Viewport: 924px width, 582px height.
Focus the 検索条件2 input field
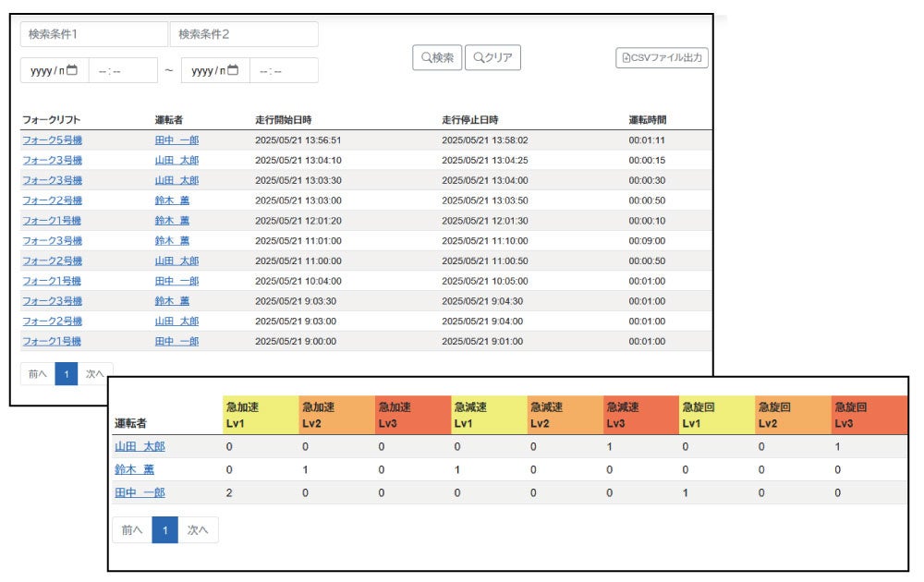pos(244,34)
